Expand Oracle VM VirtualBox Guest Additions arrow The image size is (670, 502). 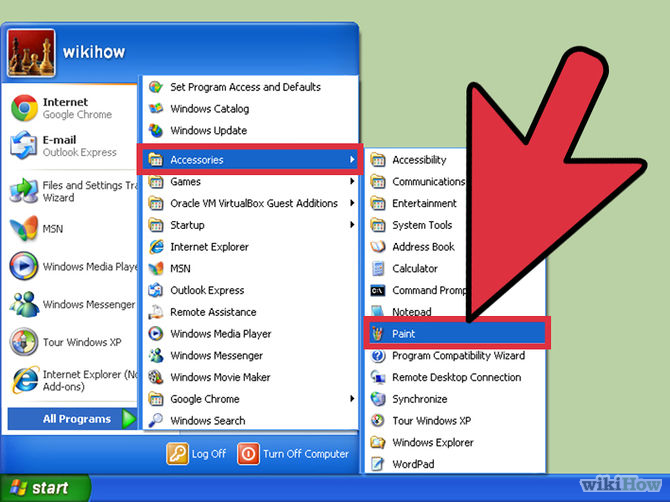[x=352, y=203]
